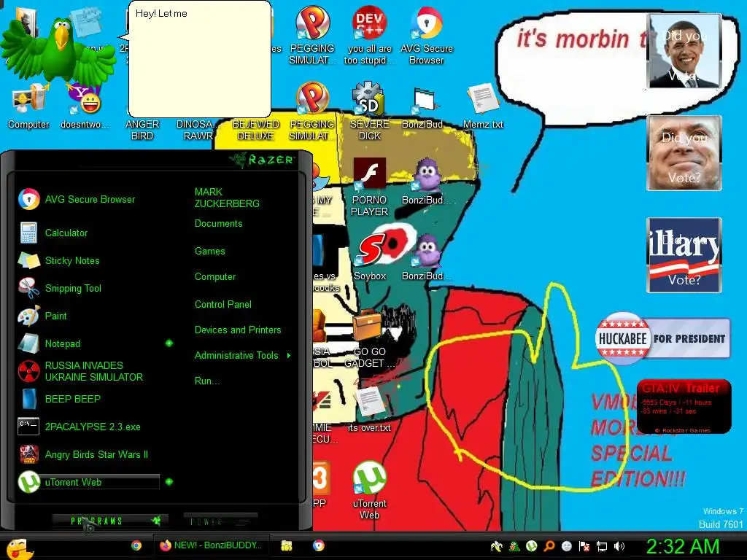This screenshot has height=560, width=747.
Task: Click the Obama 'Did you Vote?' gadget
Action: 684,51
